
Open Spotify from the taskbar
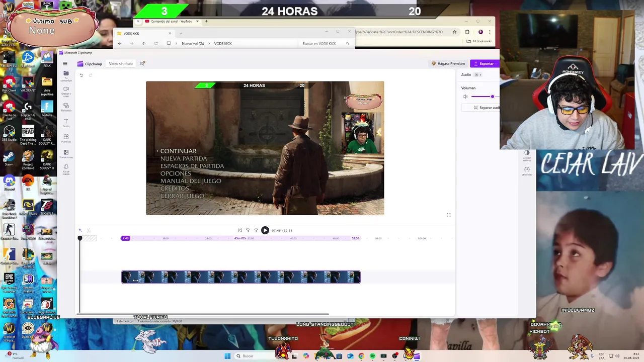point(372,356)
